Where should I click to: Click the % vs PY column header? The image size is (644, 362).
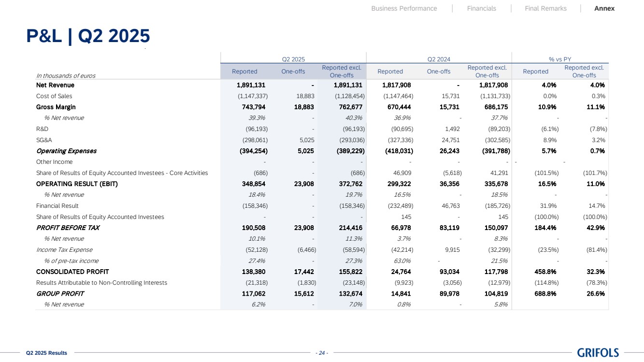pyautogui.click(x=560, y=59)
